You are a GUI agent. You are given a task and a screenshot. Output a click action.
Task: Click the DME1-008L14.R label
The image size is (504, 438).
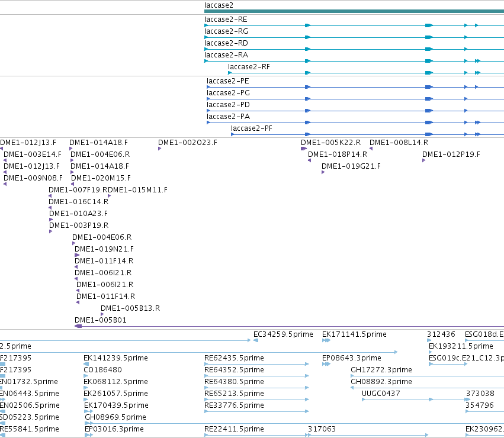[x=399, y=143]
